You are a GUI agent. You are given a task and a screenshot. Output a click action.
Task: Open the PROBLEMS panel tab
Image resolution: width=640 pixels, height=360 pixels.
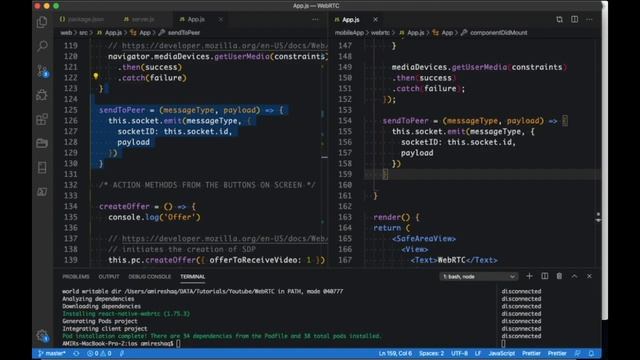click(x=76, y=276)
